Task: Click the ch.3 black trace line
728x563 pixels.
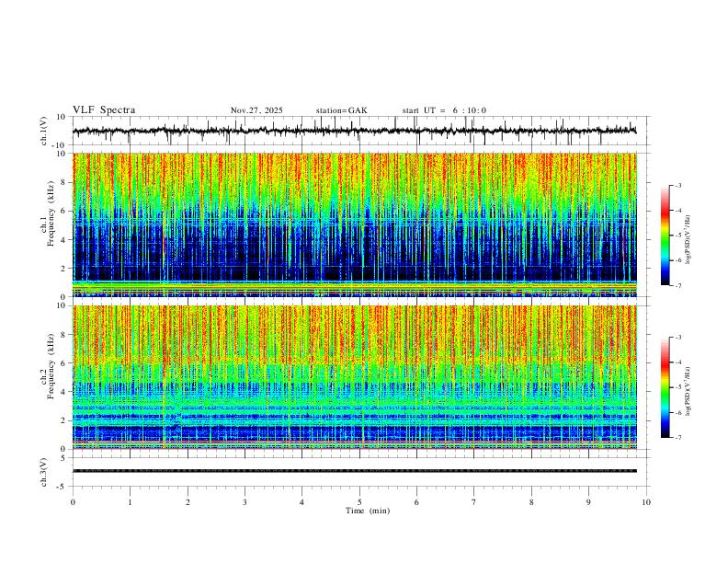Action: pyautogui.click(x=354, y=471)
